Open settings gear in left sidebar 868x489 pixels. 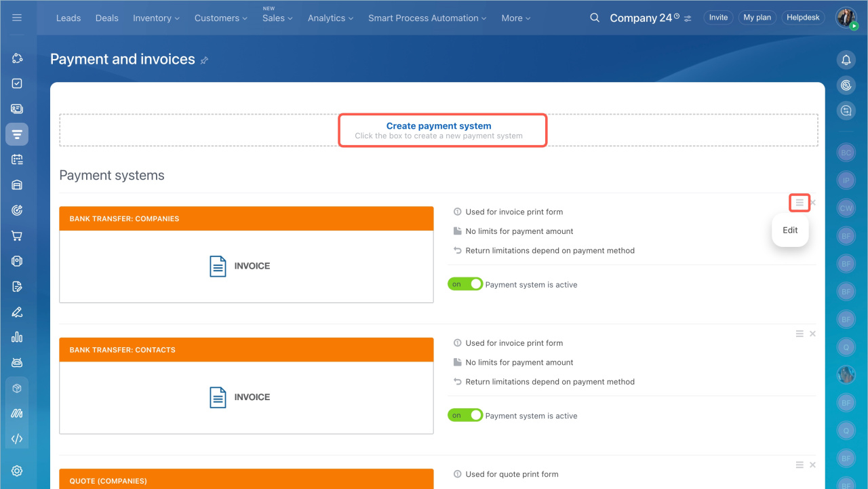tap(17, 471)
